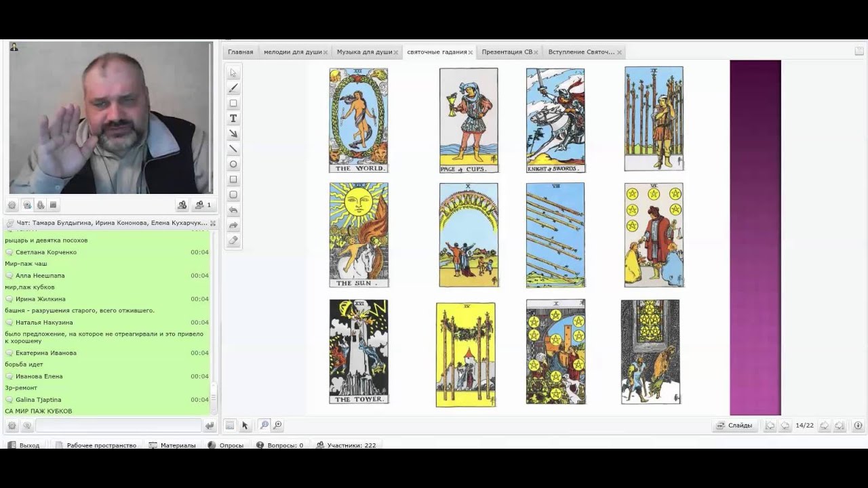
Task: Collapse the chat panel header icon
Action: tap(212, 223)
